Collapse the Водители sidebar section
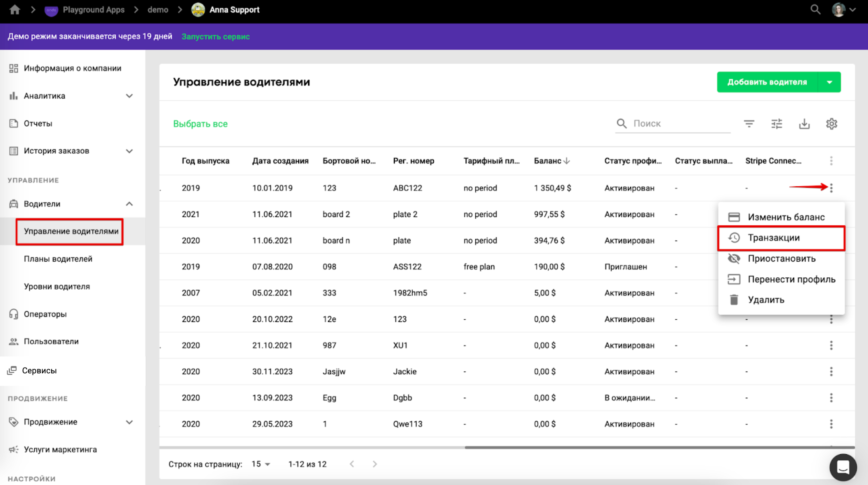Viewport: 868px width, 485px height. click(129, 204)
